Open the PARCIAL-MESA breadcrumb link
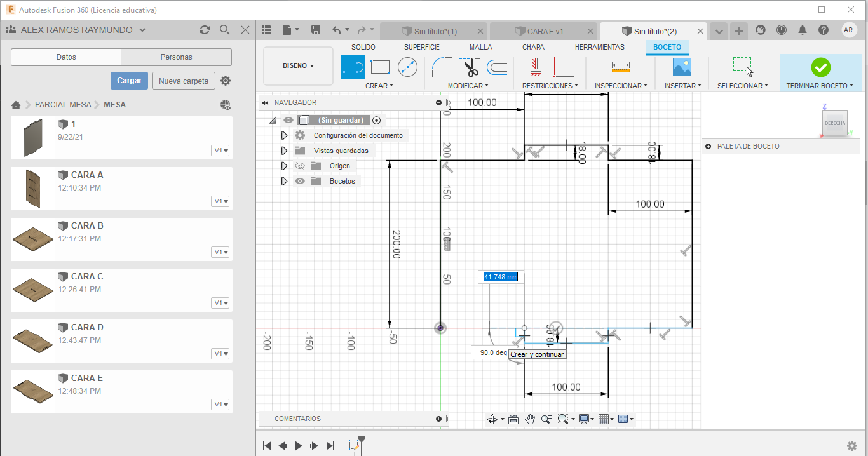Image resolution: width=868 pixels, height=456 pixels. (x=63, y=105)
